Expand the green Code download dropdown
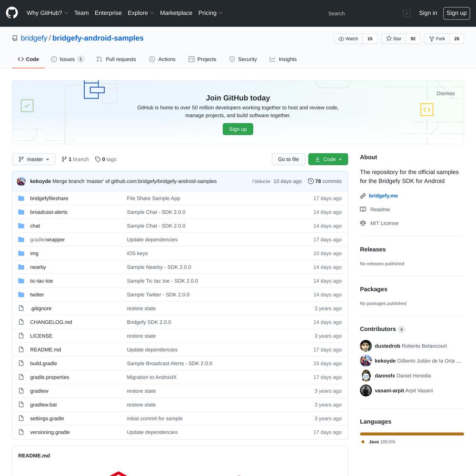The height and width of the screenshot is (476, 476). coord(328,159)
